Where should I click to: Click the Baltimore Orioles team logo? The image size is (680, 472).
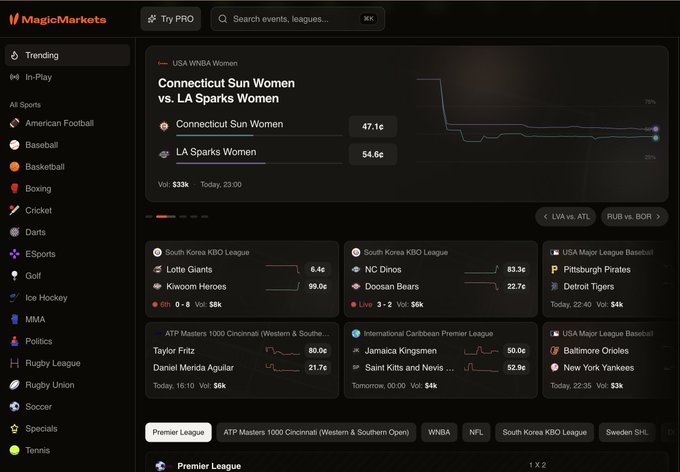click(554, 351)
